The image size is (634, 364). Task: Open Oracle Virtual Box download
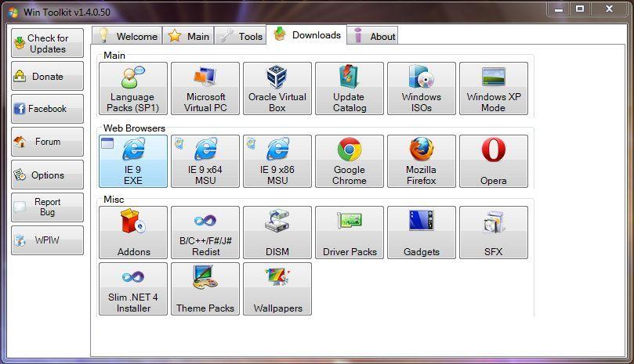(277, 88)
